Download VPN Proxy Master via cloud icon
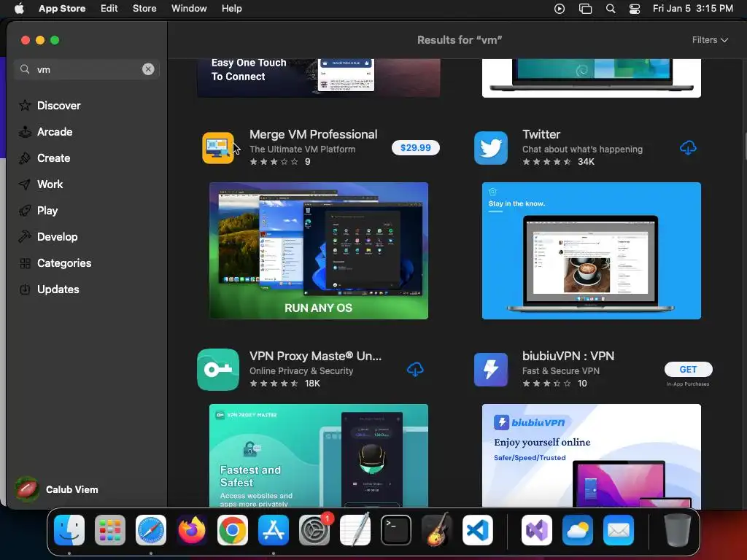This screenshot has height=560, width=747. point(415,370)
